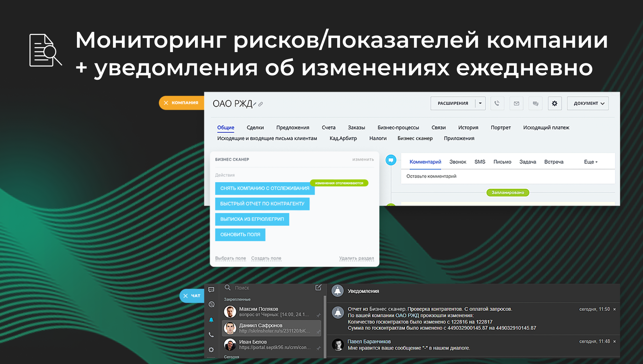Click ВЫПИСКА ИЗ ЕГРЮЛ/ЕГРИП button
The height and width of the screenshot is (364, 643).
[x=252, y=219]
